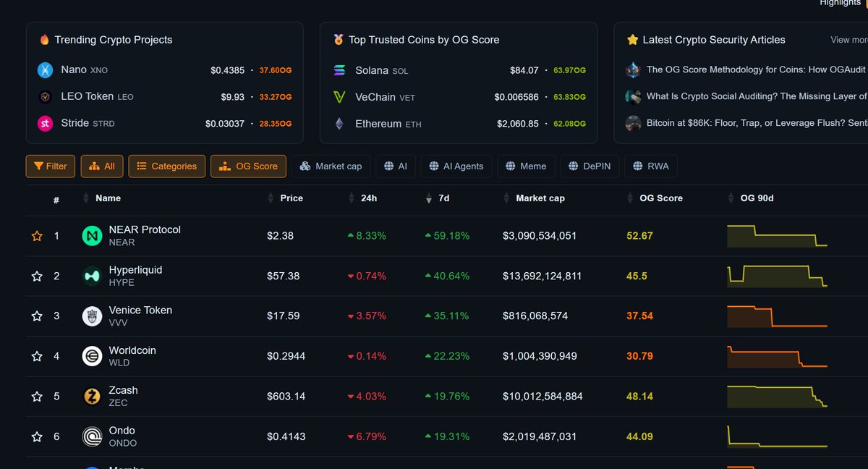868x469 pixels.
Task: Click the Nano coin icon
Action: point(46,70)
